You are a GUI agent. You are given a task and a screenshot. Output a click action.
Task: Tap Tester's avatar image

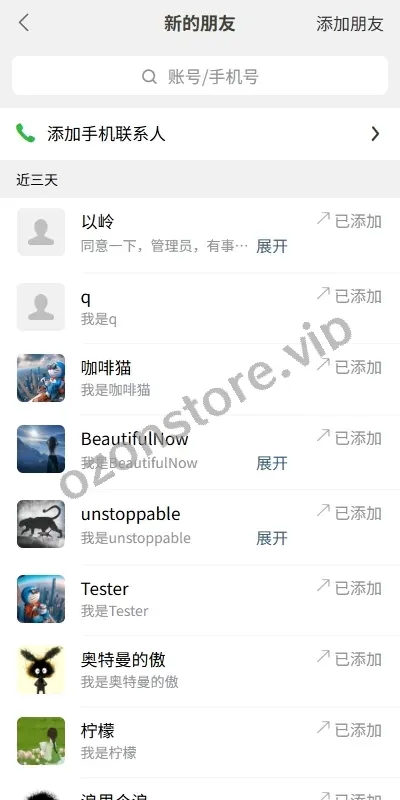pos(41,599)
